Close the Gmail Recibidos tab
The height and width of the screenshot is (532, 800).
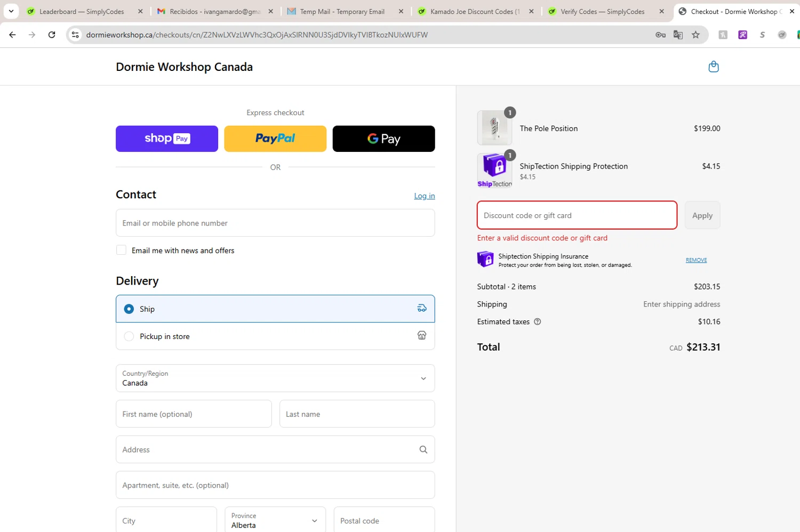point(271,11)
